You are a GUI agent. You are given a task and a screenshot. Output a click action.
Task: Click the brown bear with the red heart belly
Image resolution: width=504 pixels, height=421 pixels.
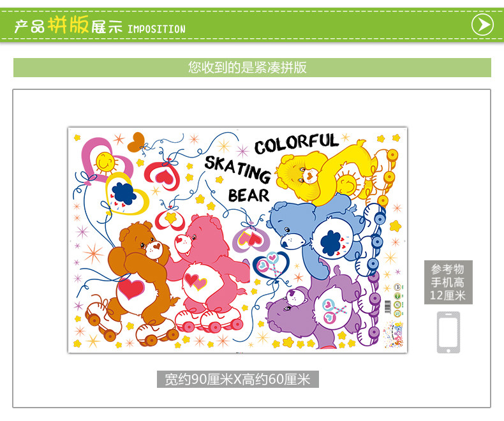point(138,279)
